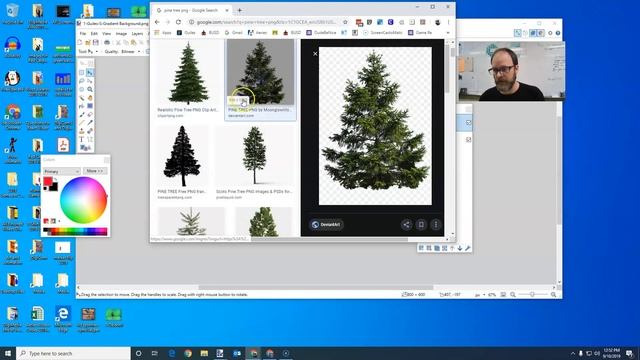The height and width of the screenshot is (360, 640).
Task: Open Paint.NET settings gear icon
Action: click(550, 33)
